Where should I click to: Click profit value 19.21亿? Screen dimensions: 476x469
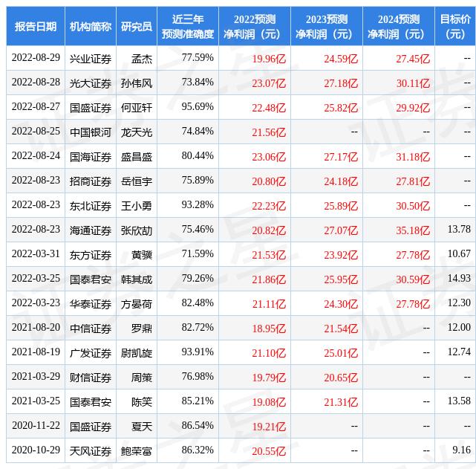(269, 427)
